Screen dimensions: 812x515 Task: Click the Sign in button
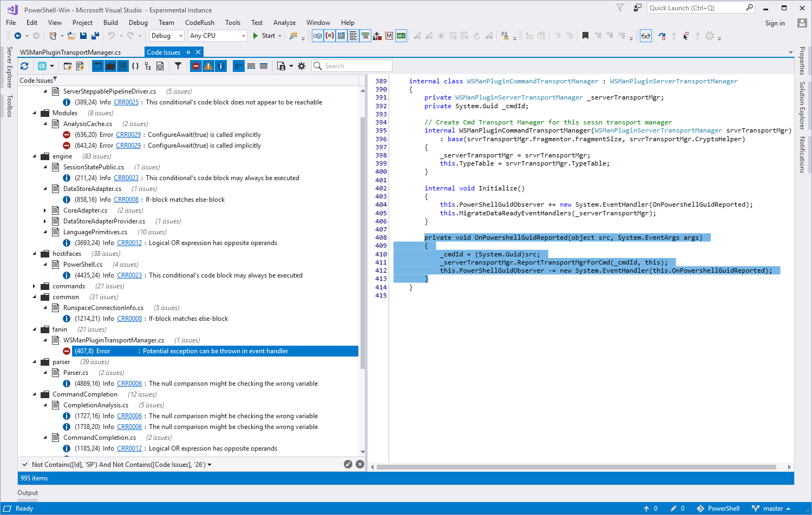coord(775,23)
